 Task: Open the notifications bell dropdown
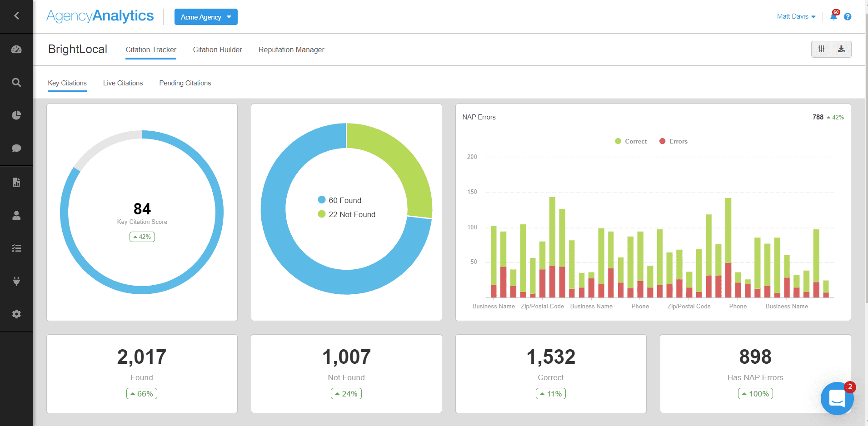833,16
